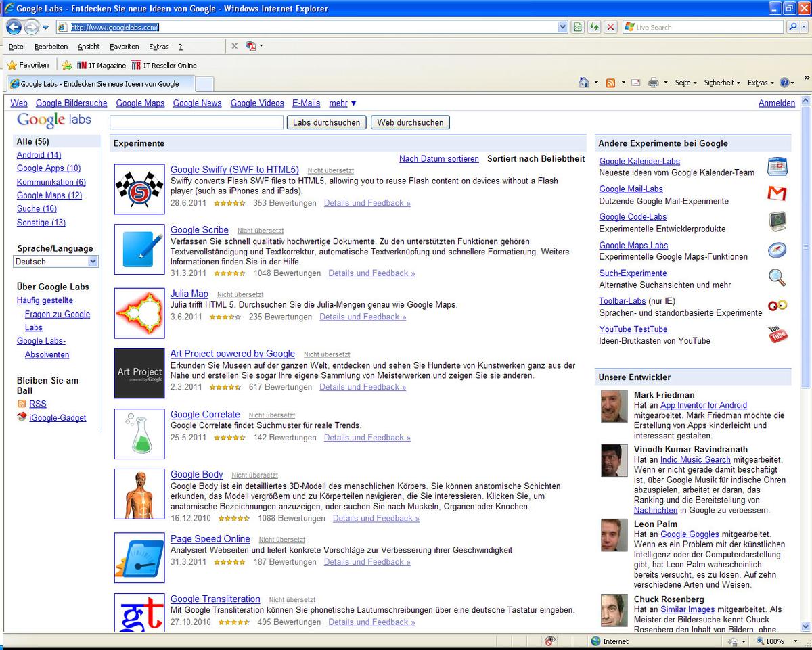Open the 'Google Swiffy (SWF to HTML5)' link
812x650 pixels.
pyautogui.click(x=235, y=170)
